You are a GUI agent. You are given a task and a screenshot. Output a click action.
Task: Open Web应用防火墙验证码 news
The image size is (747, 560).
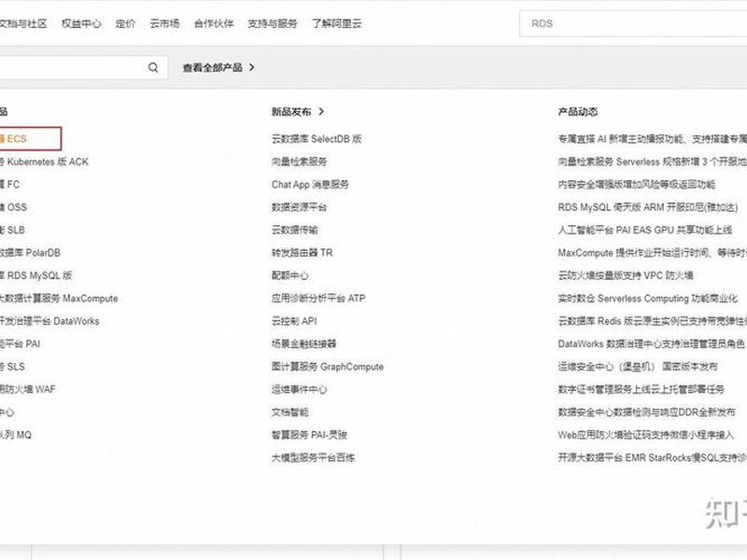(x=646, y=435)
